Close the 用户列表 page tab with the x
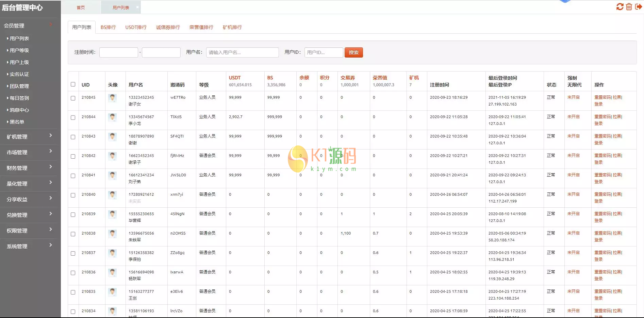Screen dimensions: 644x318 point(137,7)
